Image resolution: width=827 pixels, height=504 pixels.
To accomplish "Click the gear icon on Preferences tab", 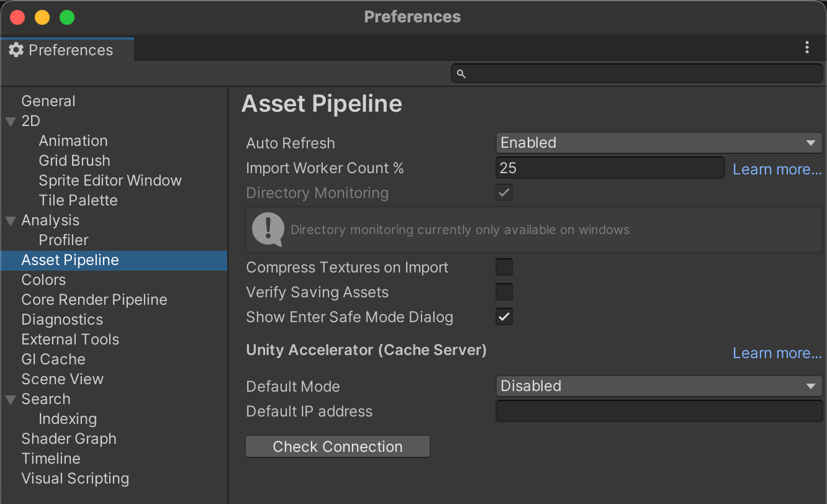I will tap(16, 50).
